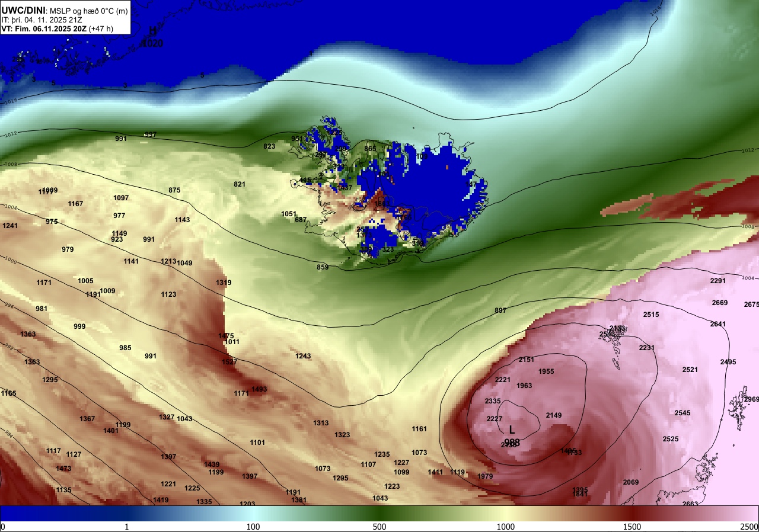Click the freezing level value 1101
Image resolution: width=759 pixels, height=532 pixels.
pyautogui.click(x=257, y=443)
